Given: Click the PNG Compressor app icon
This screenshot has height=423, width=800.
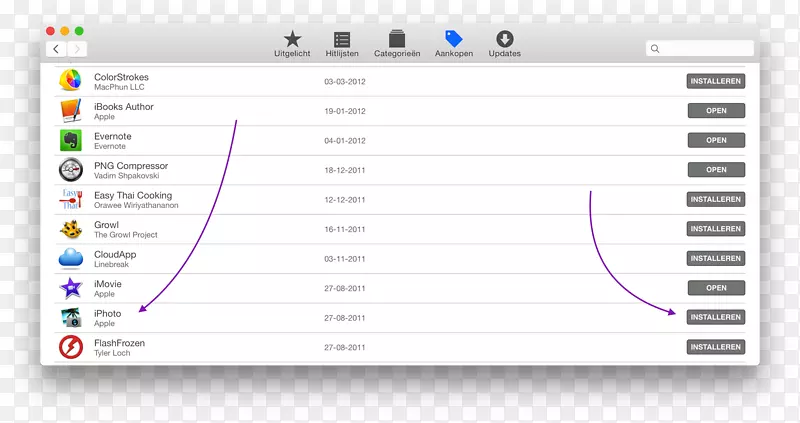Looking at the screenshot, I should (70, 170).
